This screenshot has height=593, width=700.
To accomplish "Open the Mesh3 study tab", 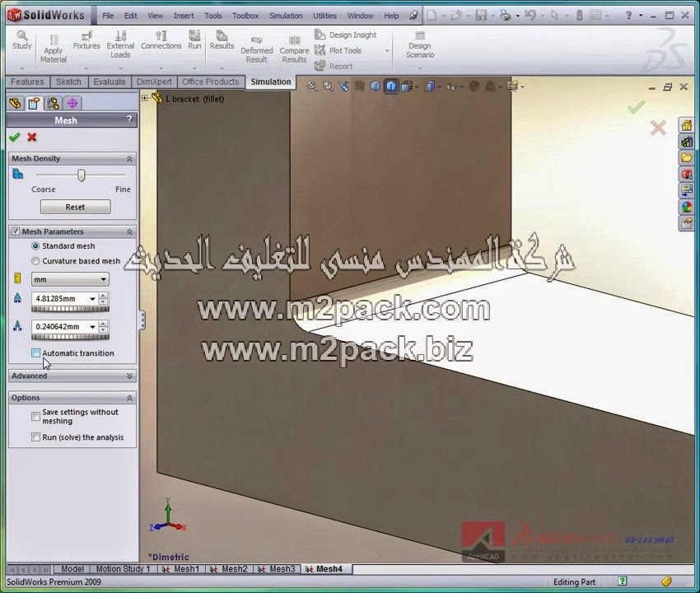I will point(278,569).
